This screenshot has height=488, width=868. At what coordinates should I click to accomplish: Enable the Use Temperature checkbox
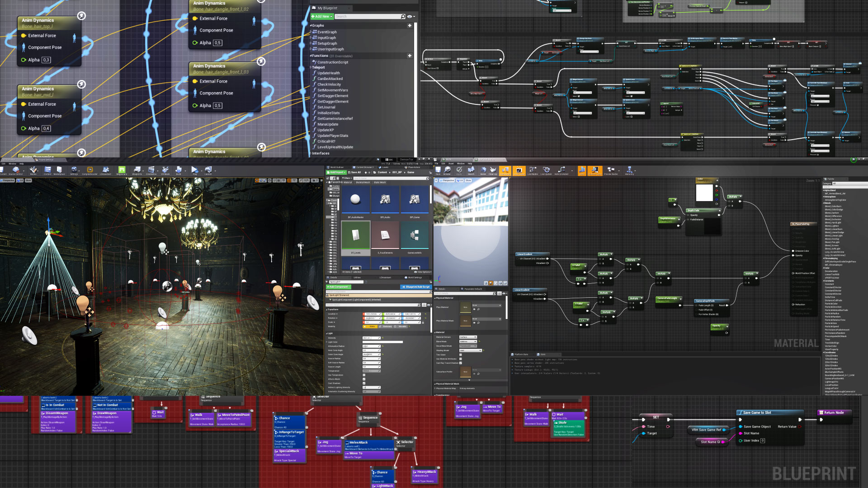[x=364, y=375]
